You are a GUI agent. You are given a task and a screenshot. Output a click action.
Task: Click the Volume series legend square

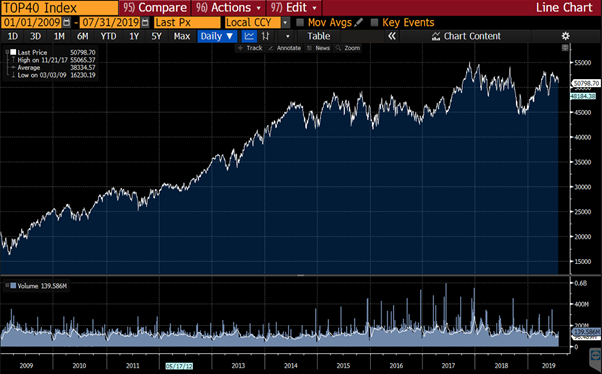tap(13, 286)
